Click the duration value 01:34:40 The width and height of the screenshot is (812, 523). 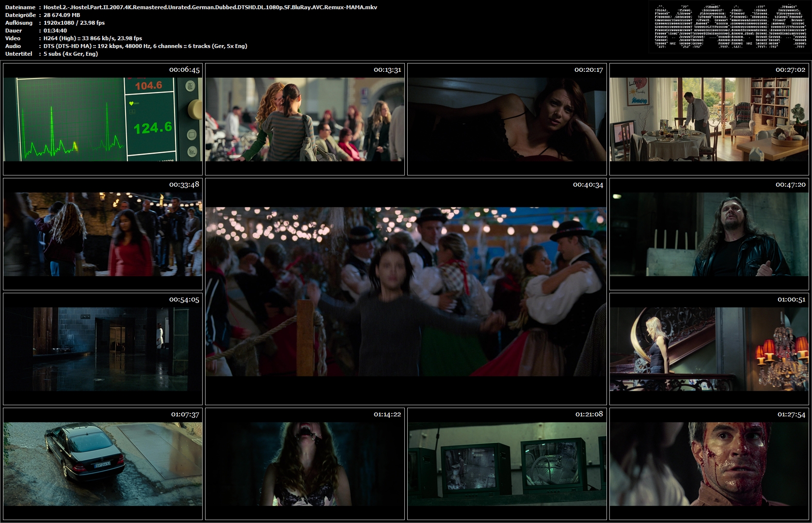pyautogui.click(x=55, y=31)
